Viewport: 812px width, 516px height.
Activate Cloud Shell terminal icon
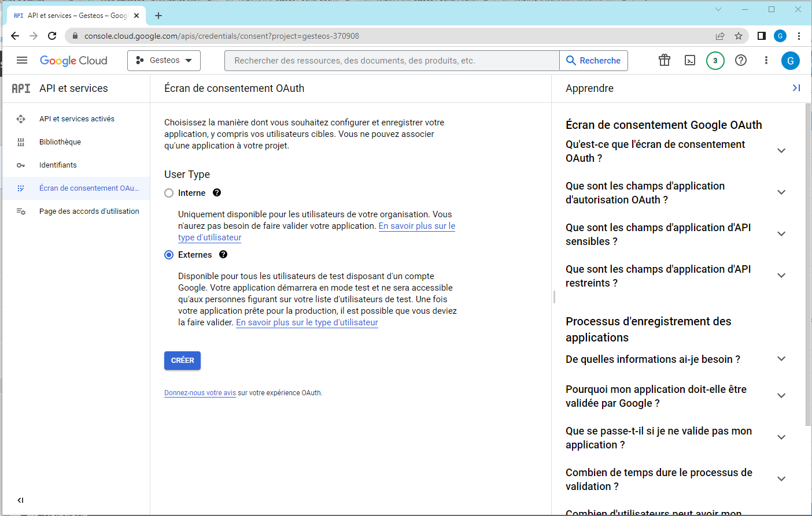pos(690,60)
